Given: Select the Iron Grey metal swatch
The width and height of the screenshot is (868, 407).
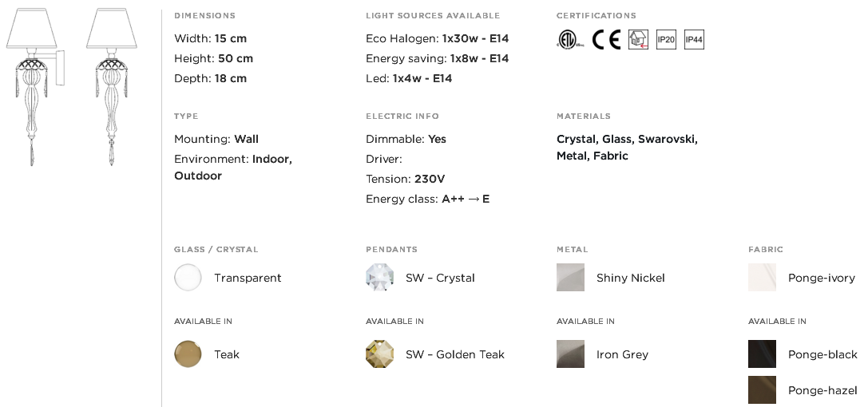Looking at the screenshot, I should click(570, 354).
